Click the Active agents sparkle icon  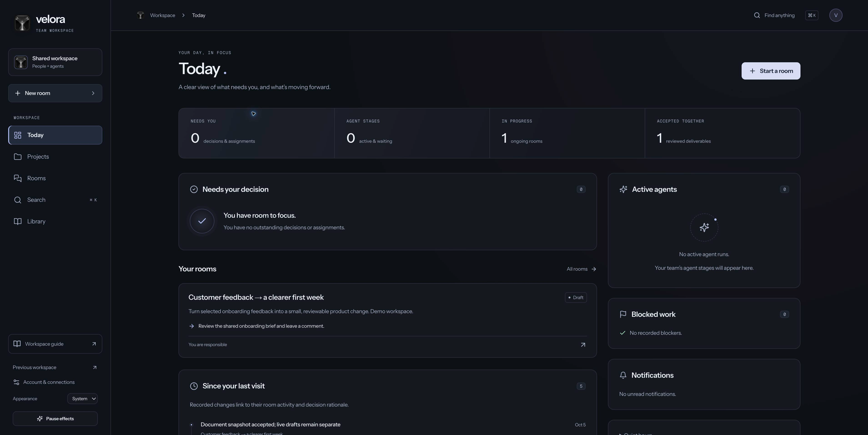[623, 189]
